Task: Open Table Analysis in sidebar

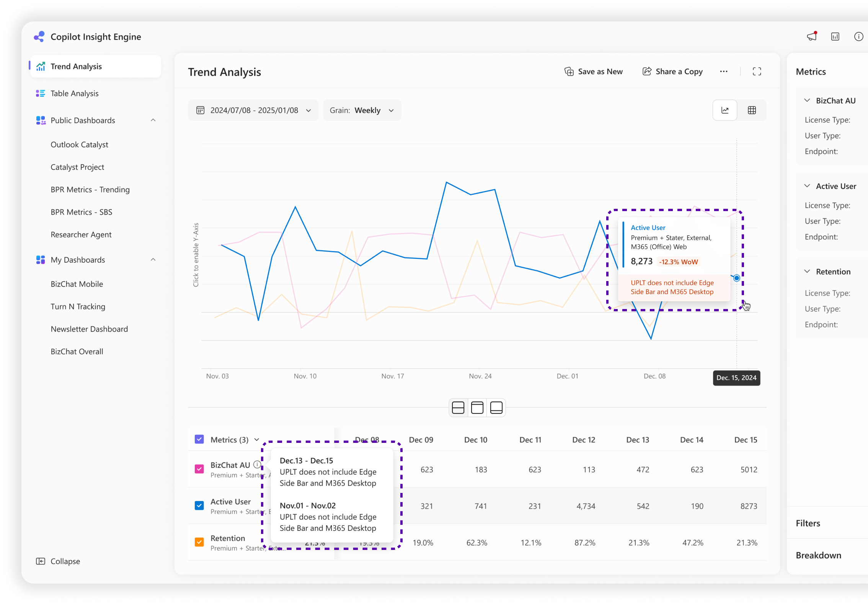Action: click(75, 93)
